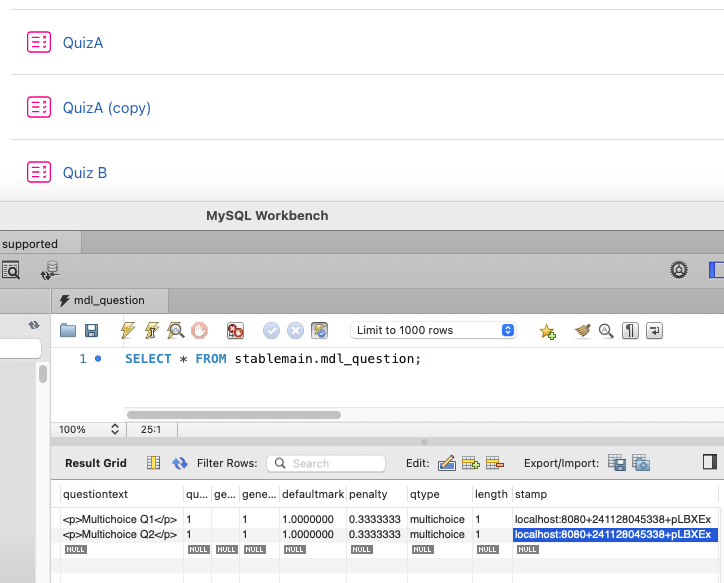Toggle the result side panel icon
724x583 pixels.
710,462
